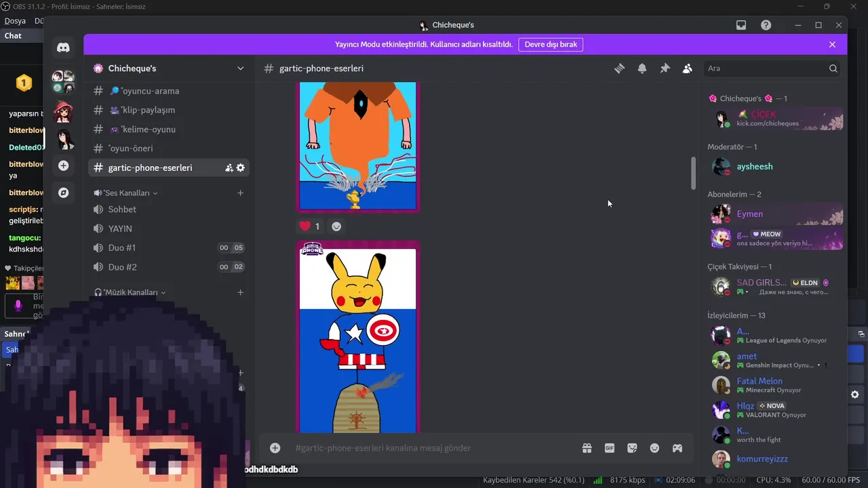Click message attachment plus icon
The height and width of the screenshot is (488, 868).
tap(275, 448)
